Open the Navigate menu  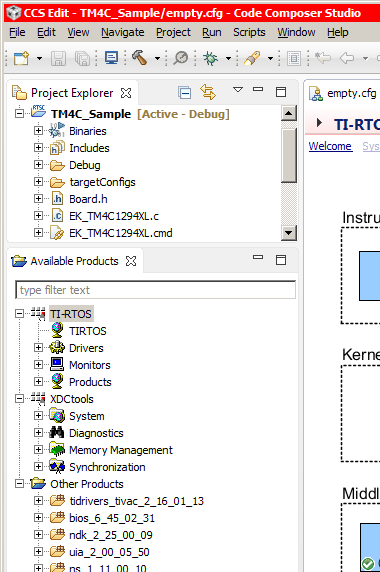(123, 32)
